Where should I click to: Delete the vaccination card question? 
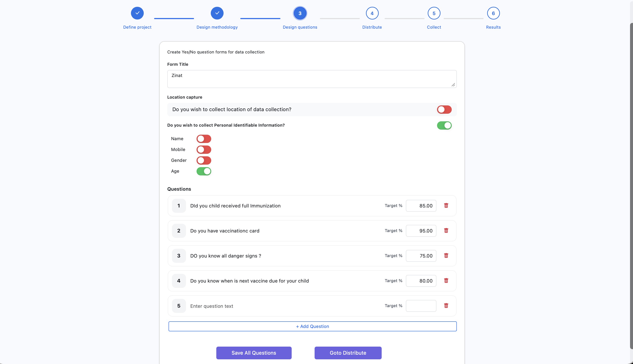tap(446, 231)
